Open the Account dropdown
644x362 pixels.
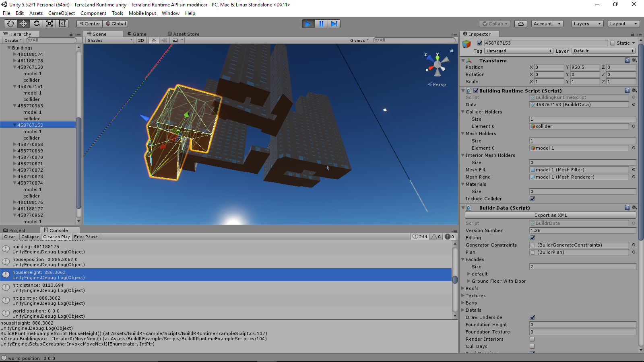coord(547,24)
